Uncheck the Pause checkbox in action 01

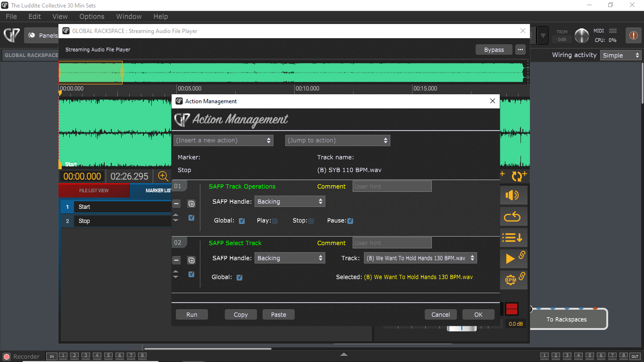[x=350, y=221]
